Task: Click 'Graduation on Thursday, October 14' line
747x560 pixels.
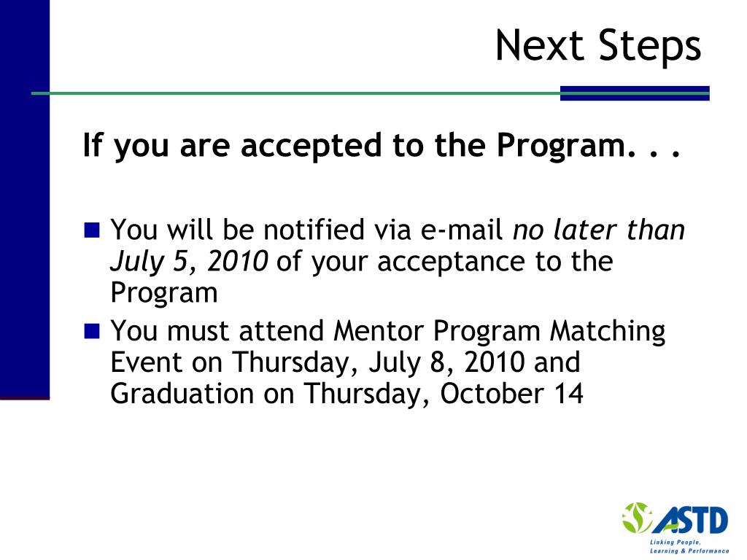Action: click(x=347, y=394)
